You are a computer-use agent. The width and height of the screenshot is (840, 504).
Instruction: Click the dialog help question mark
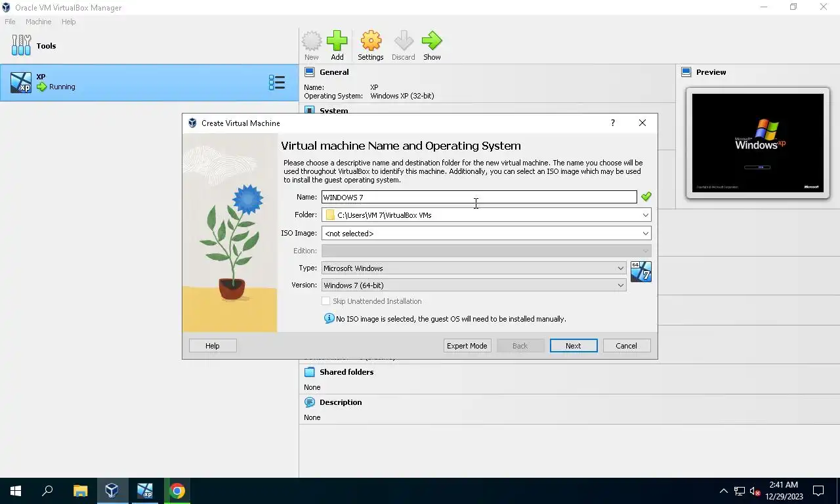[x=613, y=123]
